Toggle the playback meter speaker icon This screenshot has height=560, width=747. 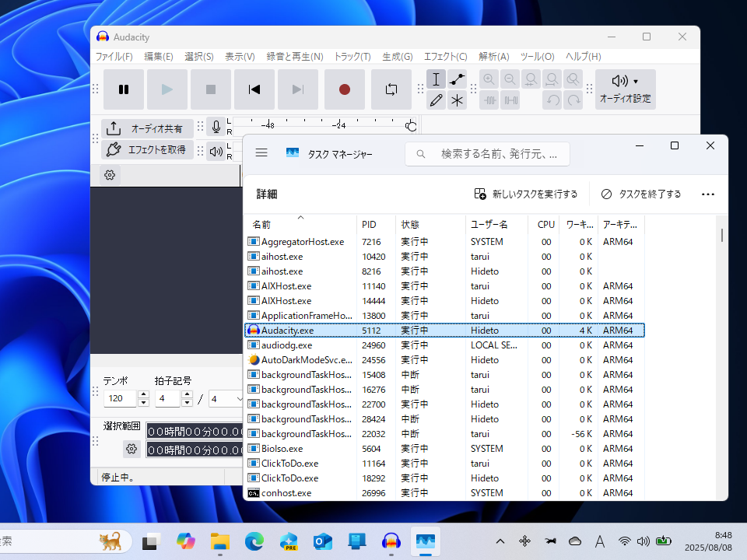216,151
